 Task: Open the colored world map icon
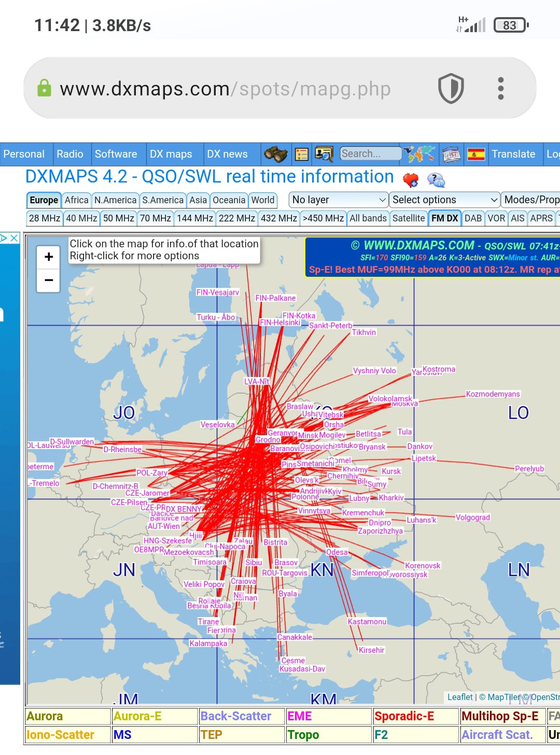[x=419, y=154]
